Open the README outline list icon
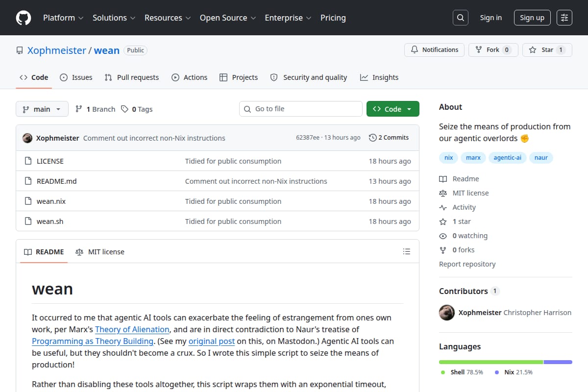This screenshot has width=588, height=392. (x=406, y=251)
